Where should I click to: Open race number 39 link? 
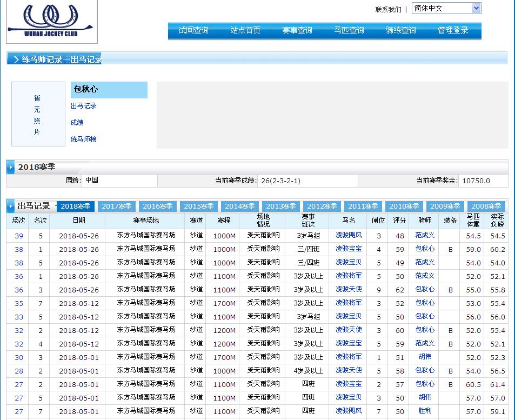(x=19, y=236)
